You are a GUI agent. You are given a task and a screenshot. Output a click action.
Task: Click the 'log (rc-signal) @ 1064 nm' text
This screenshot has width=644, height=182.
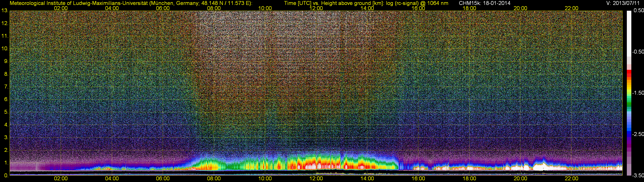(417, 3)
